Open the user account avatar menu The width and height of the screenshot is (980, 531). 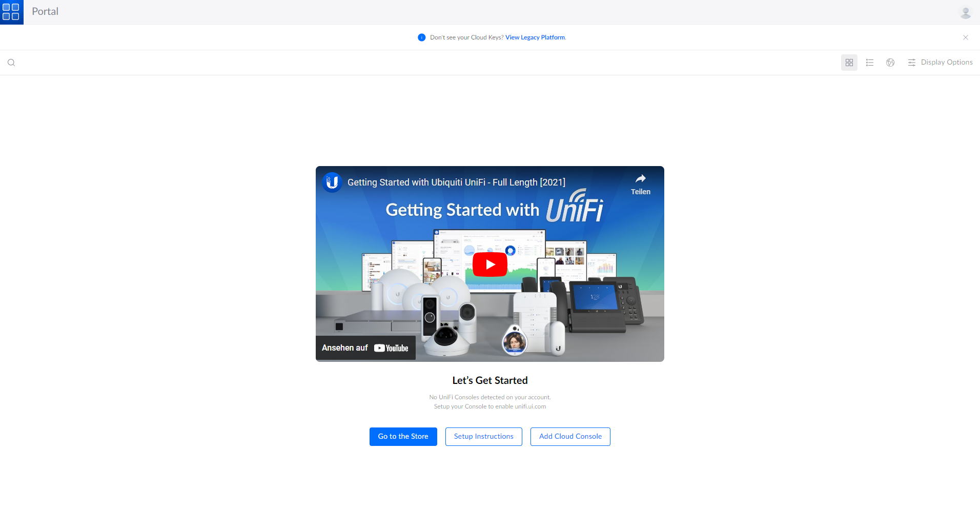(x=966, y=12)
